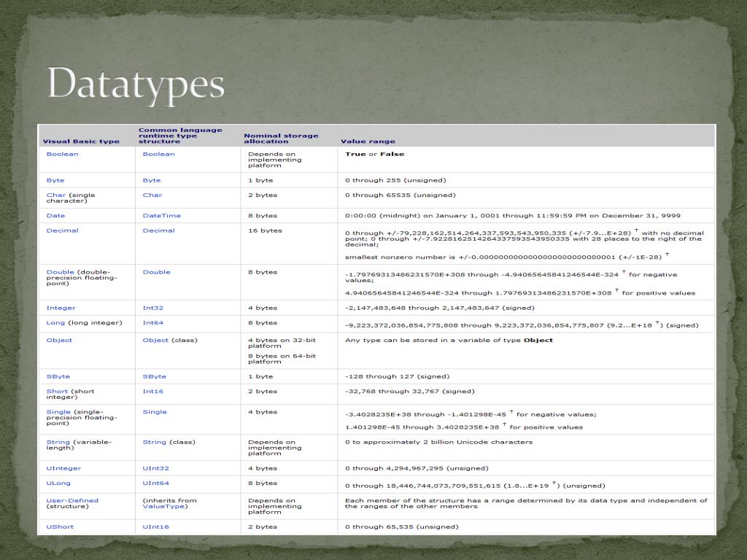Click the '16 bytes' storage cell
The image size is (747, 560).
click(265, 230)
